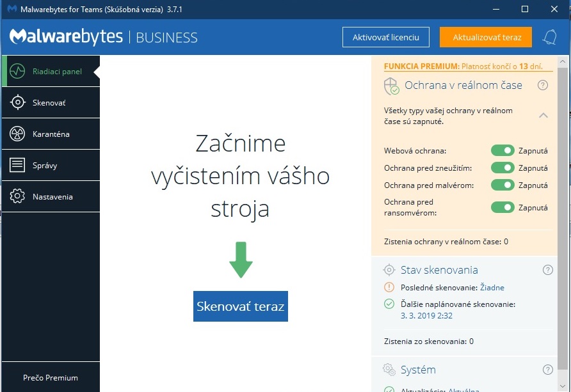
Task: Click the Nastavenia gear icon
Action: (x=17, y=197)
